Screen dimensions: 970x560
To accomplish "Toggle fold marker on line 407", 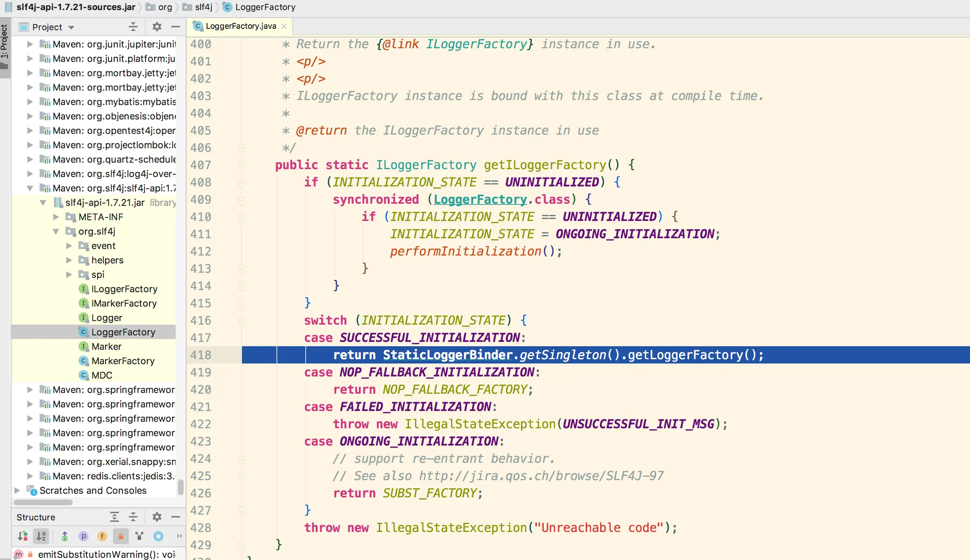I will click(241, 166).
